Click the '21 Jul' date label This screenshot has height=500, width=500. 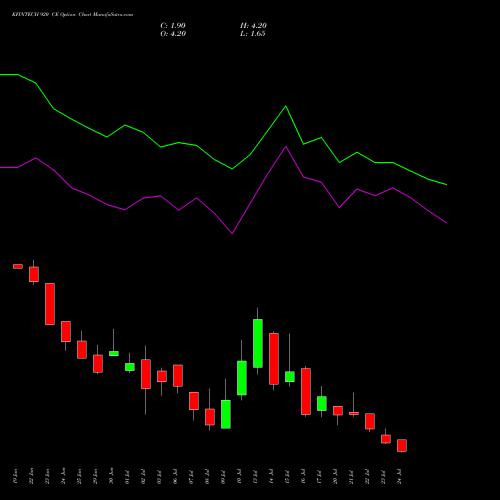pyautogui.click(x=351, y=476)
